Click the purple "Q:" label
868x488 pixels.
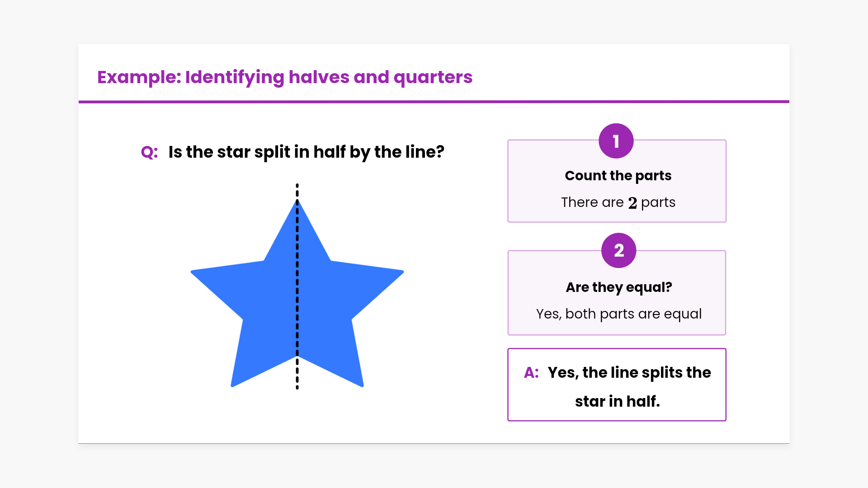pos(149,152)
